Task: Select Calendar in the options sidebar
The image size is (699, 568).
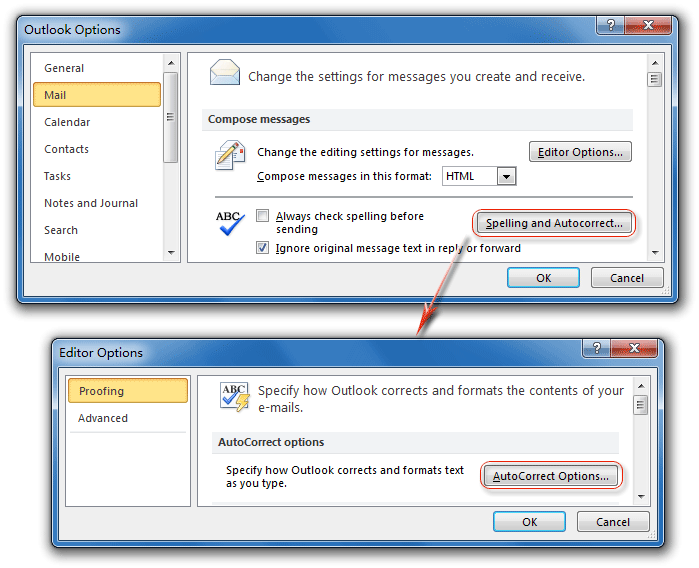Action: 67,122
